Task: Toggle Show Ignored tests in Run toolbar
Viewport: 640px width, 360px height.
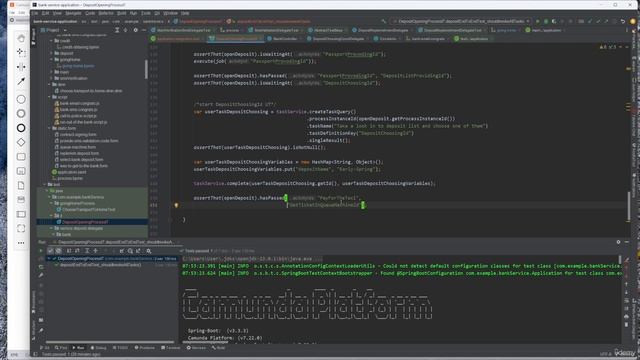Action: tap(58, 251)
